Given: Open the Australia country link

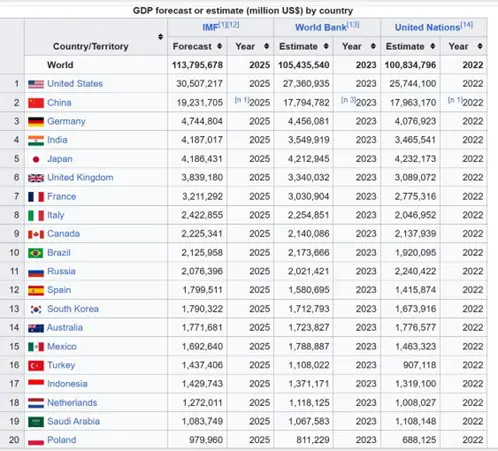Looking at the screenshot, I should (65, 328).
